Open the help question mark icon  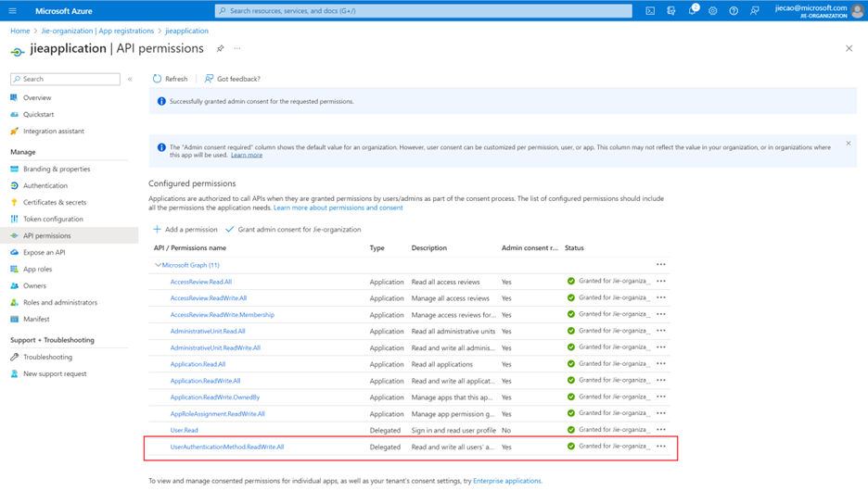pos(734,10)
